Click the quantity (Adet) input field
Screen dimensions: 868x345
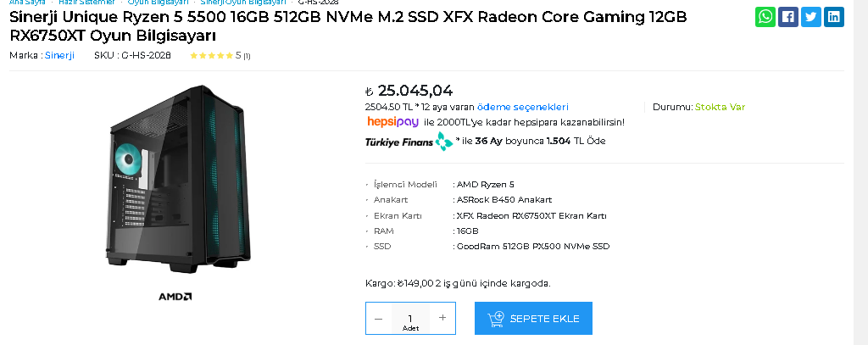(410, 318)
